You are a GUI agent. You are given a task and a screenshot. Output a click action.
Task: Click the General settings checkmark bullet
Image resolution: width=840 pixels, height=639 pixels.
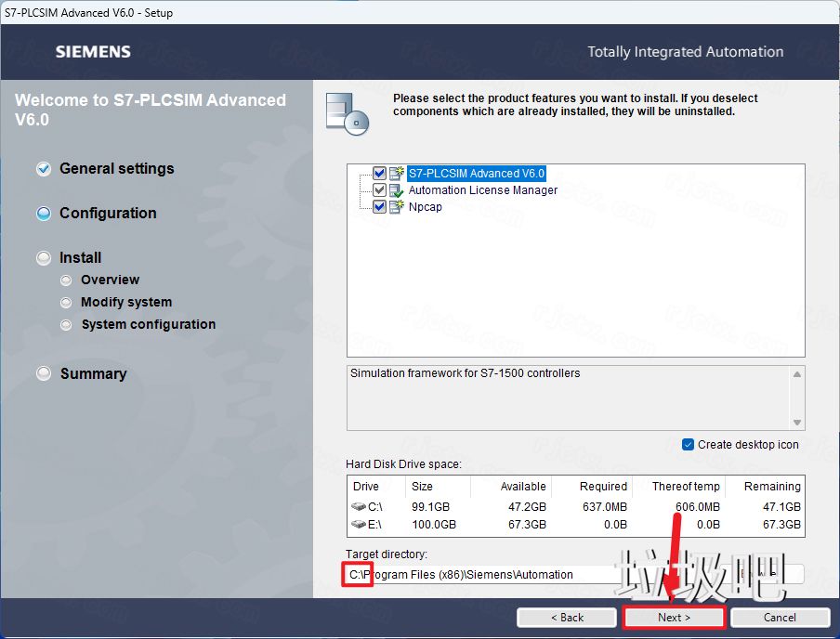44,169
